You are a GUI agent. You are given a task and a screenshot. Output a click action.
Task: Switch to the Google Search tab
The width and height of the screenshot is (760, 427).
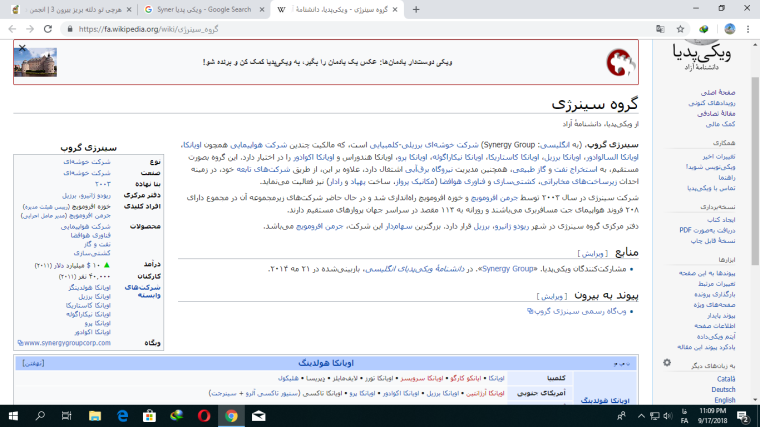tap(204, 9)
